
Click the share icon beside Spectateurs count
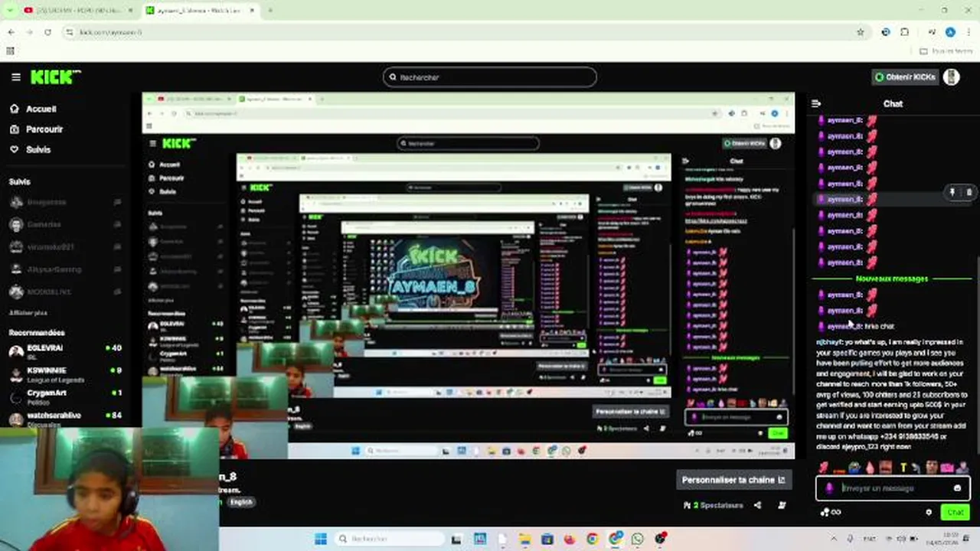(757, 505)
